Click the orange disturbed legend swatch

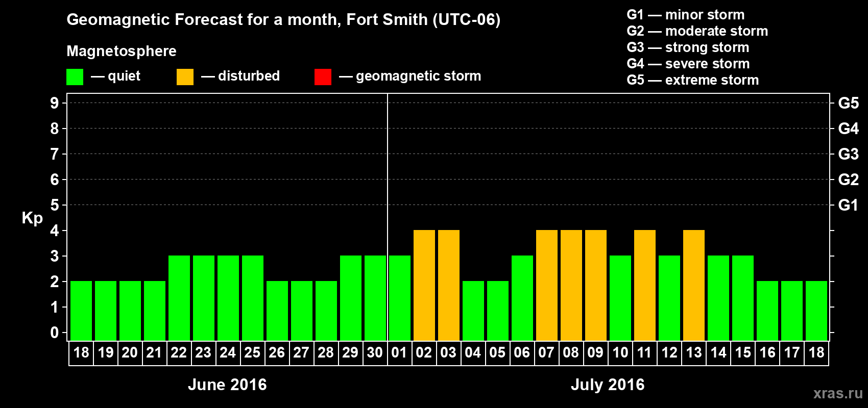pos(185,77)
